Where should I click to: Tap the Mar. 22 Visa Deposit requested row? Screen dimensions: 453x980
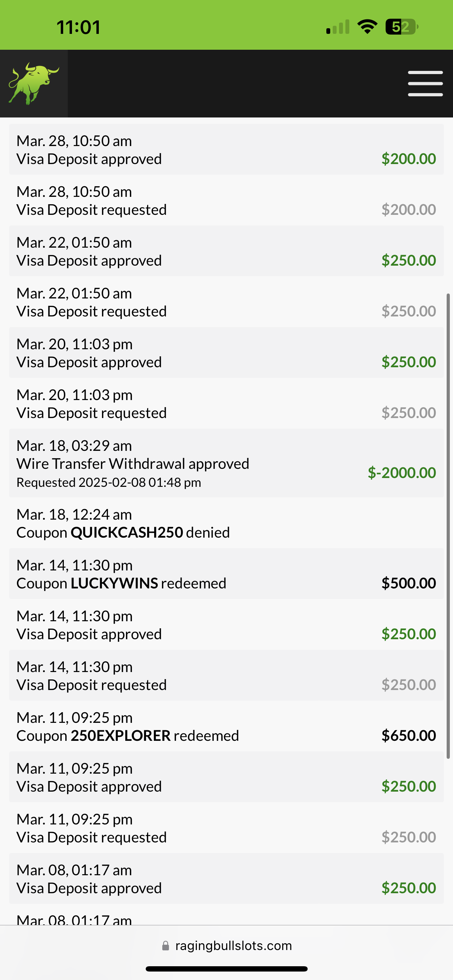click(x=226, y=302)
